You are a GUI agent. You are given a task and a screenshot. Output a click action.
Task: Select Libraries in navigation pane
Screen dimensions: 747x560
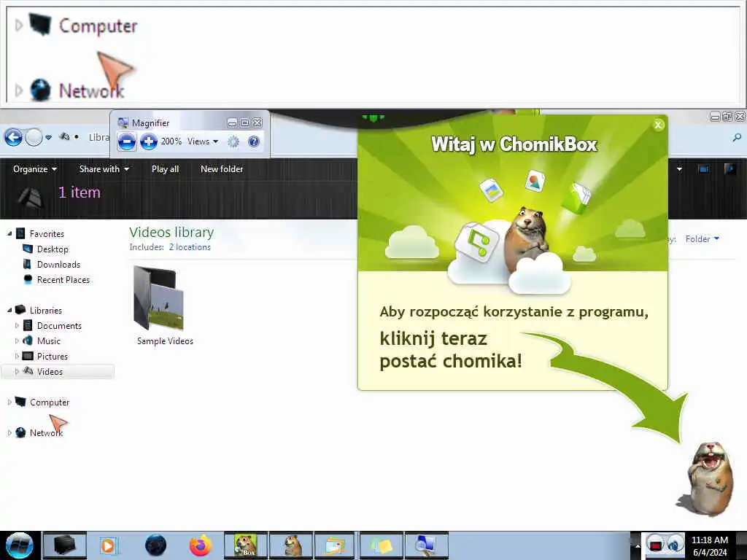(46, 311)
